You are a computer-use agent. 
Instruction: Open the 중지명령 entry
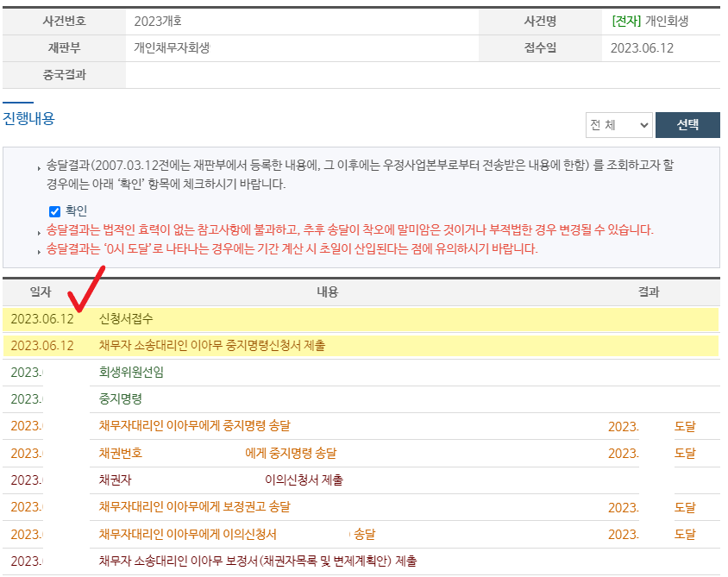(121, 399)
